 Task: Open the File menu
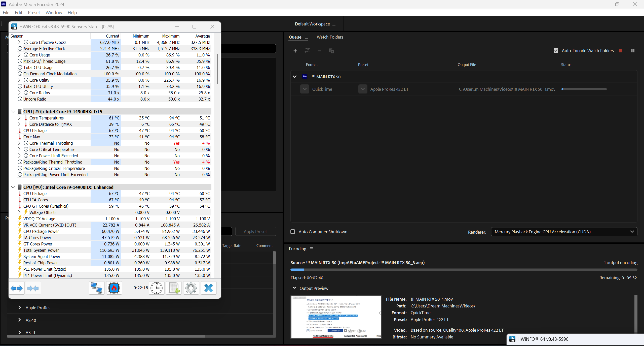coord(6,12)
